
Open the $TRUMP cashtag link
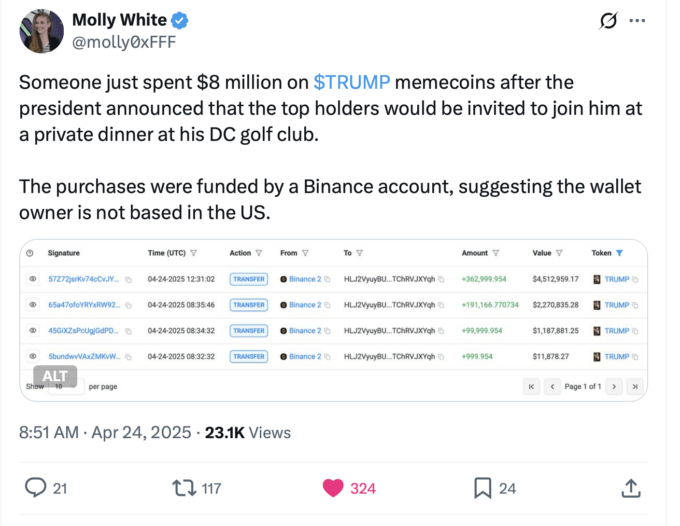(x=352, y=82)
